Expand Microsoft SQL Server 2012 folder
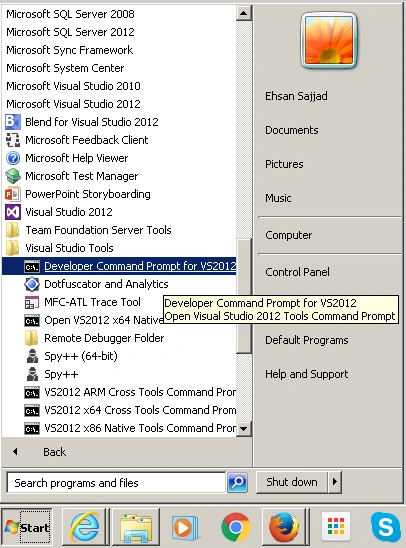The height and width of the screenshot is (548, 406). [x=70, y=32]
